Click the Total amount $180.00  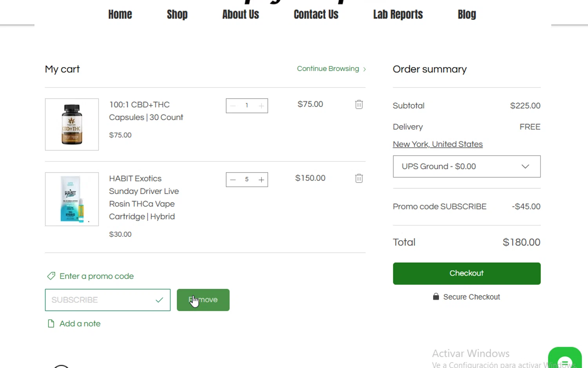click(x=521, y=242)
